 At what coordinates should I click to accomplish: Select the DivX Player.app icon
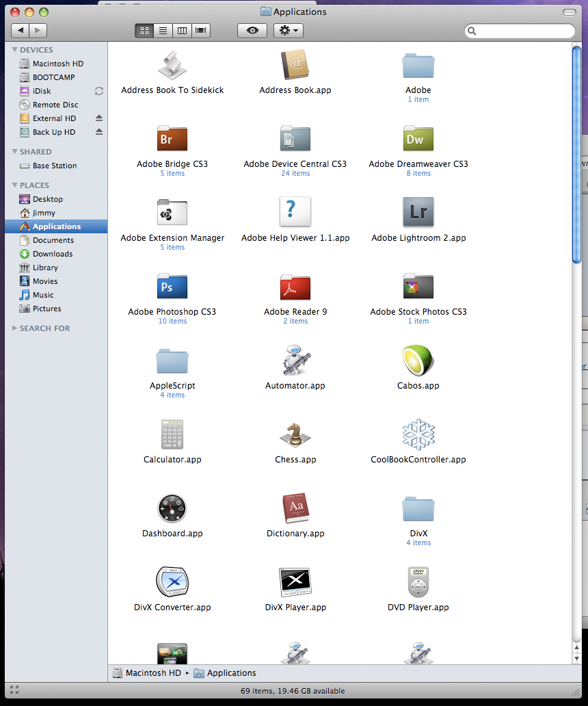coord(295,581)
